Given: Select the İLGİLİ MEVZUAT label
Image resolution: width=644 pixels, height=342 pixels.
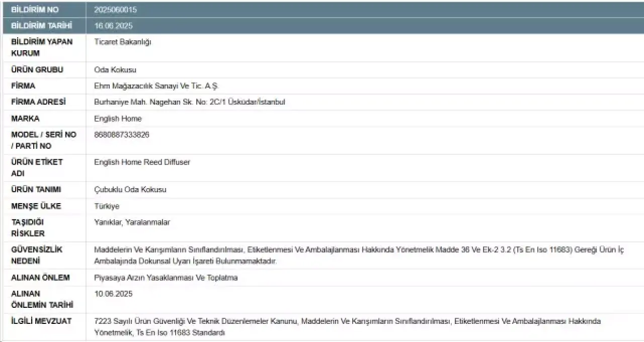Looking at the screenshot, I should tap(41, 321).
